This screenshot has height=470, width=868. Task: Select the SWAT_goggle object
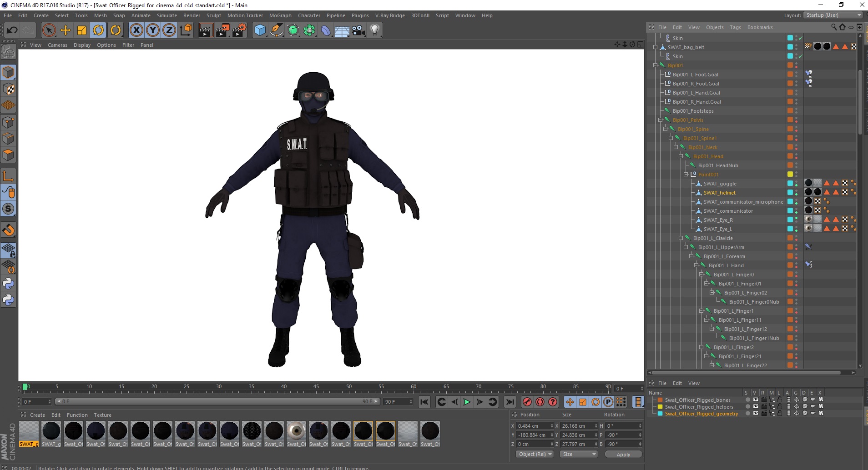(x=720, y=184)
